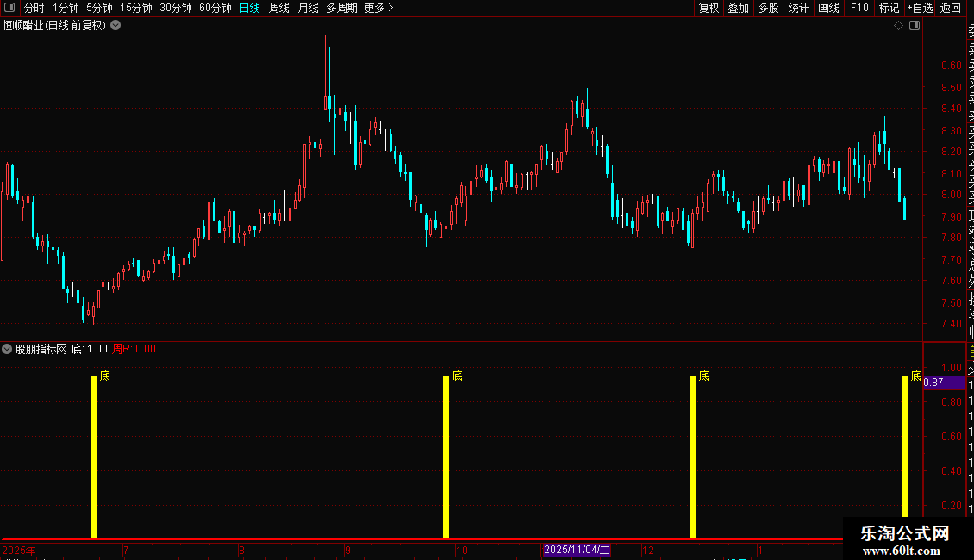Switch to 周线 weekly chart
Viewport: 974px width, 560px height.
(x=279, y=8)
